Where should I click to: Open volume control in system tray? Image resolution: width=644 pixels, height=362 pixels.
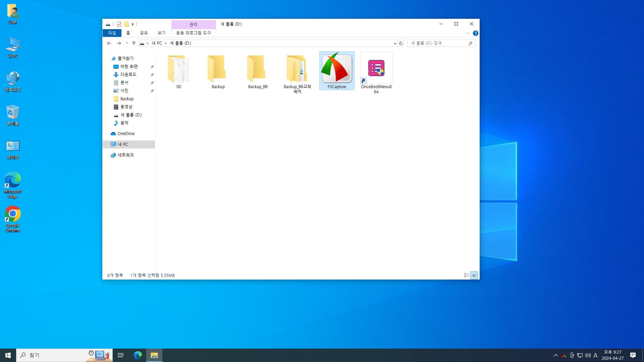[x=588, y=355]
